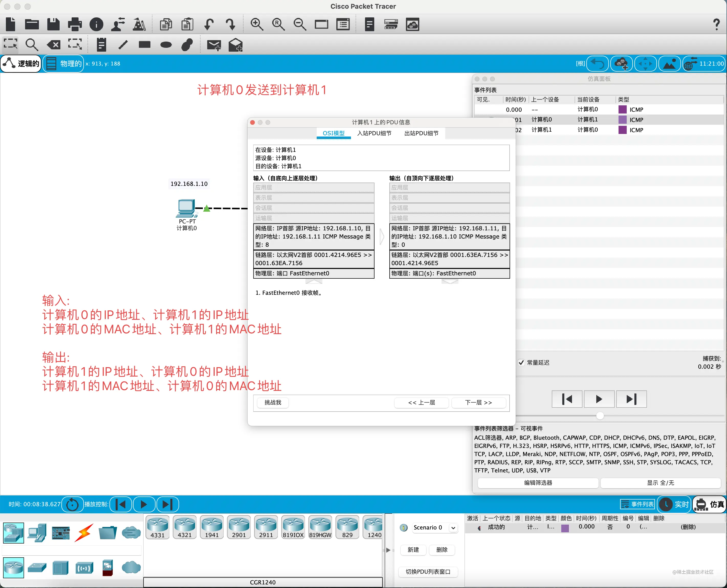This screenshot has width=727, height=588.
Task: Click the New file icon
Action: [11, 24]
